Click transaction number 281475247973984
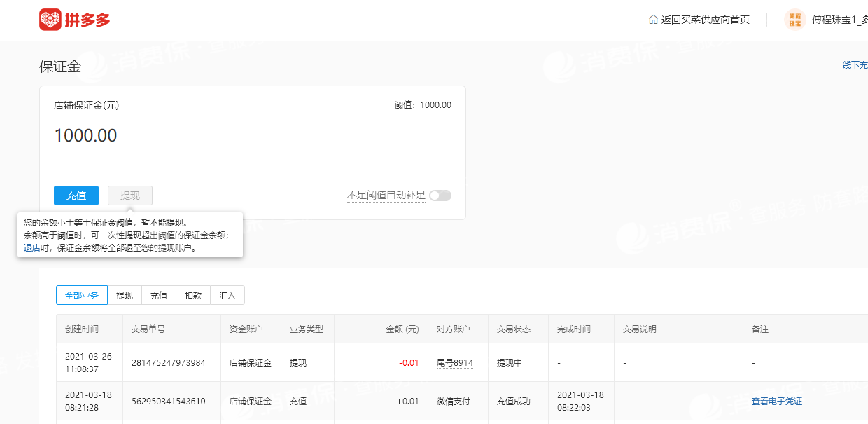The height and width of the screenshot is (424, 868). (x=169, y=363)
